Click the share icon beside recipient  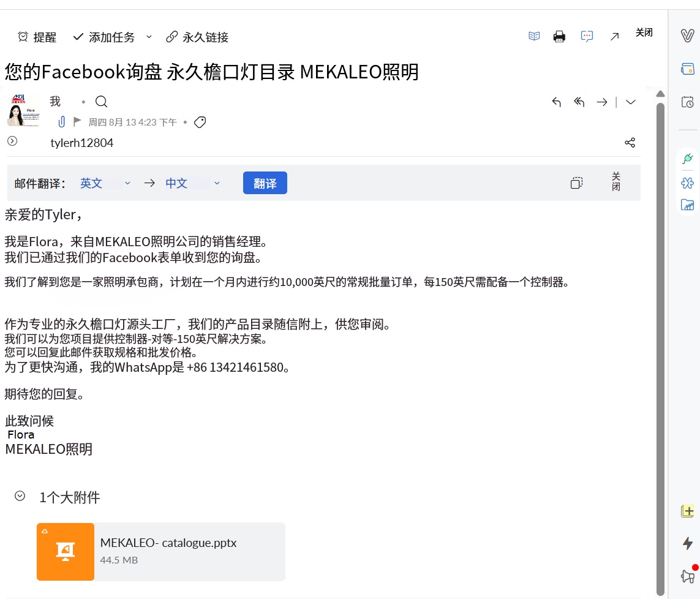(630, 143)
